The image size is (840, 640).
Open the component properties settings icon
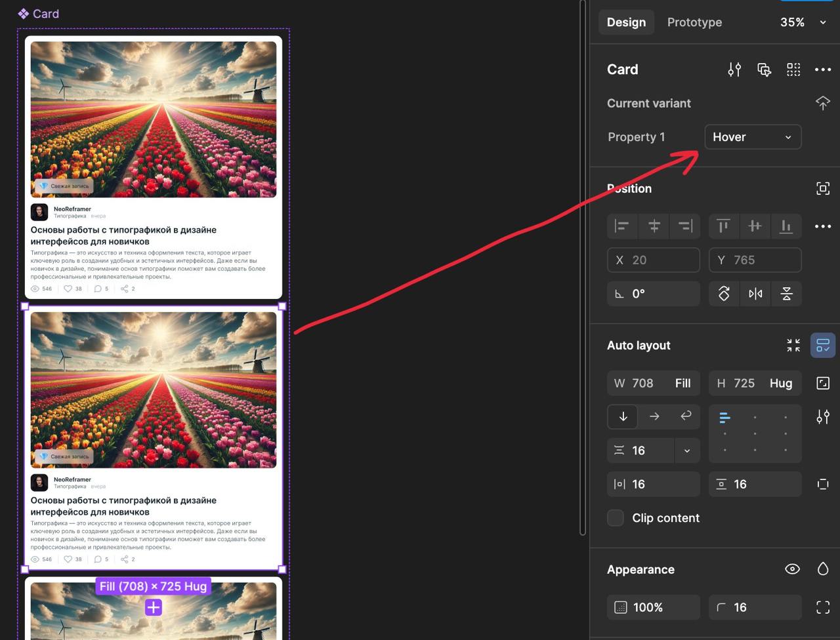click(734, 70)
